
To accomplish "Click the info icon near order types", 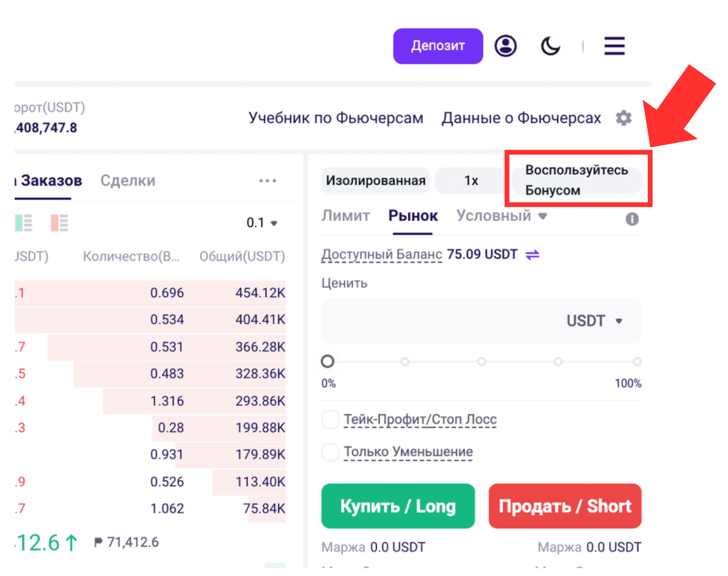I will coord(632,219).
